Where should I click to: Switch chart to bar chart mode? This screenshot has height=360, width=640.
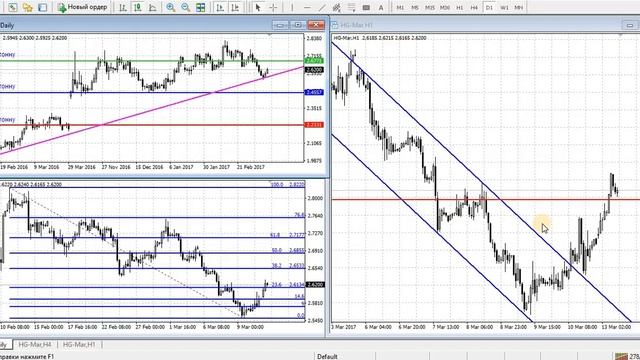pos(122,7)
